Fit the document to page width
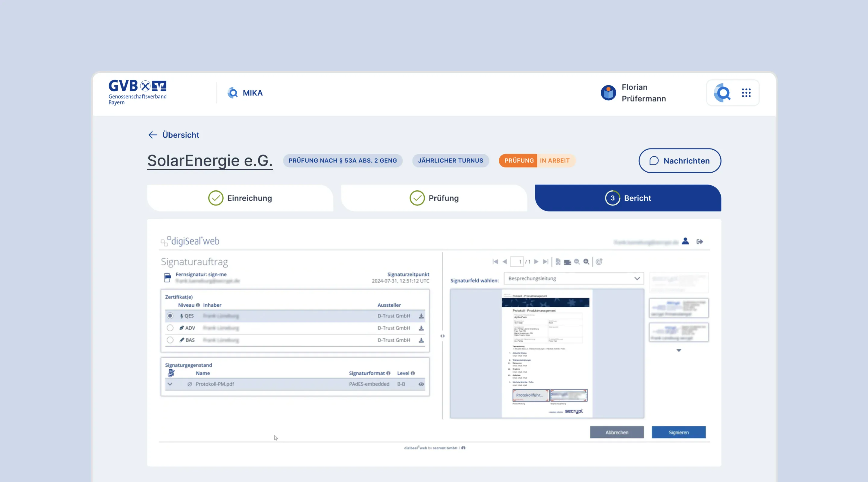The image size is (868, 482). [568, 262]
